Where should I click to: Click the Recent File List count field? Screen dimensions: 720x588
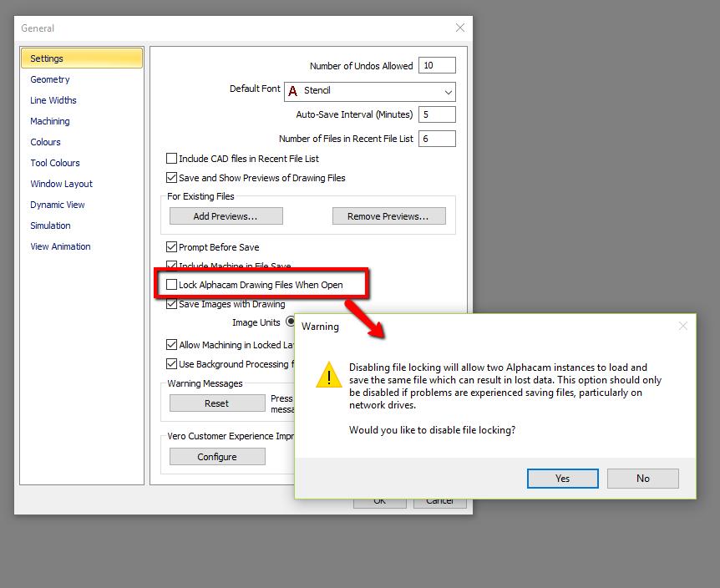[437, 139]
